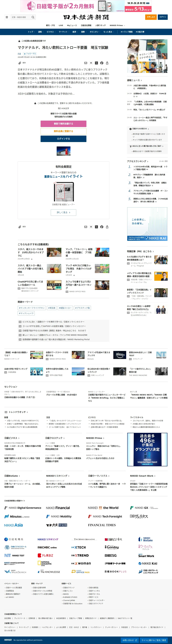Expand もっと見る navigation dropdown
This screenshot has height=644, width=172.
(109, 32)
